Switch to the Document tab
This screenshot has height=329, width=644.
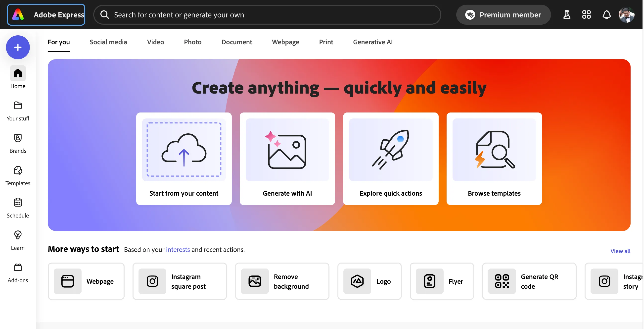(x=237, y=42)
